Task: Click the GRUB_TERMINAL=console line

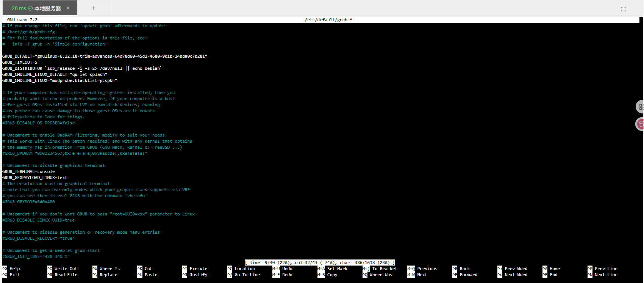Action: 28,171
